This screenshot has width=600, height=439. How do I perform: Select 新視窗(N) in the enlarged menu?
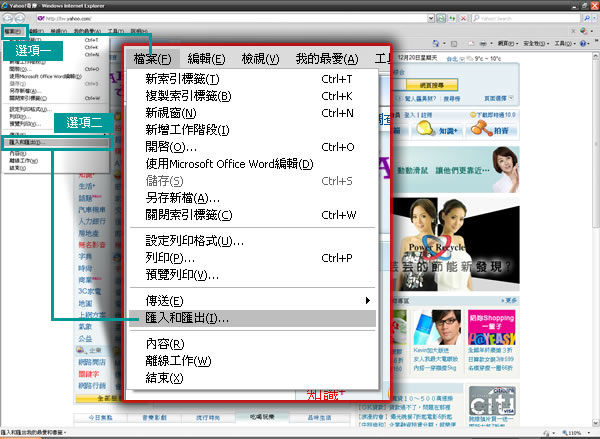point(253,113)
